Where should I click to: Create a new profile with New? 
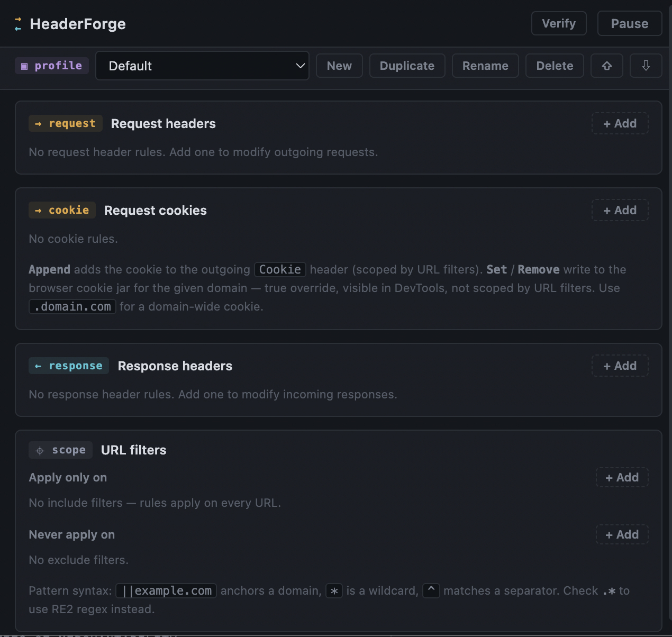339,66
